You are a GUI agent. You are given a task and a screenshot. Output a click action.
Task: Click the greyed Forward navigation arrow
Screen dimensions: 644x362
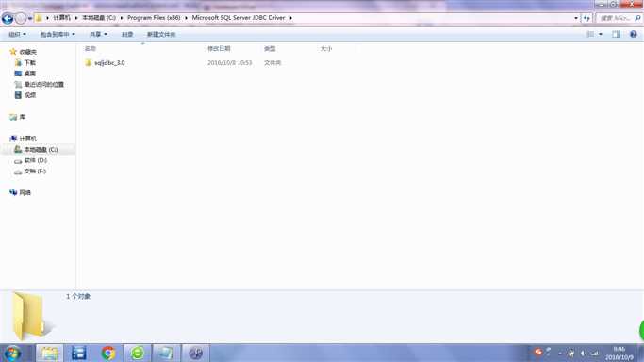(21, 18)
